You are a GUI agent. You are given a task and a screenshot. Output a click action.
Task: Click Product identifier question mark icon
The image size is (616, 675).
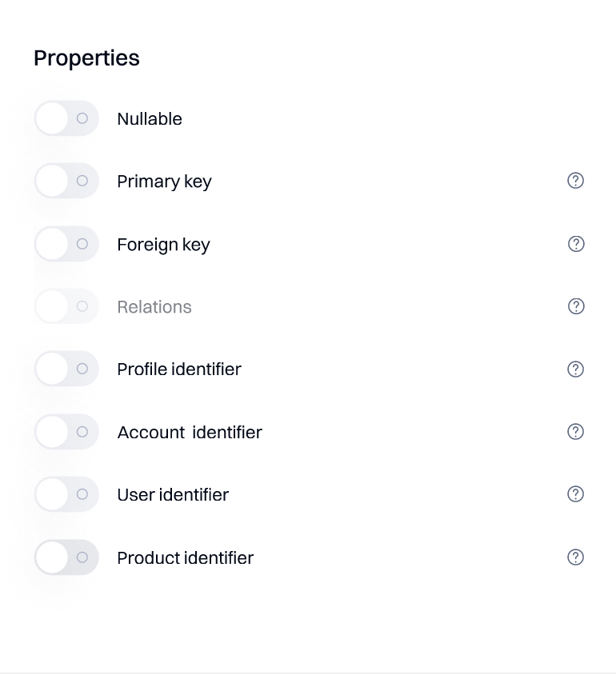coord(575,557)
